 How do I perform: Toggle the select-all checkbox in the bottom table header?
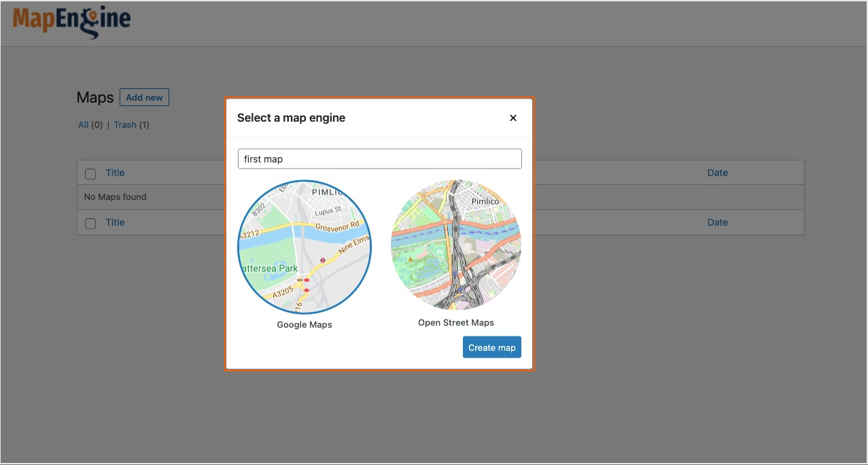pos(90,223)
